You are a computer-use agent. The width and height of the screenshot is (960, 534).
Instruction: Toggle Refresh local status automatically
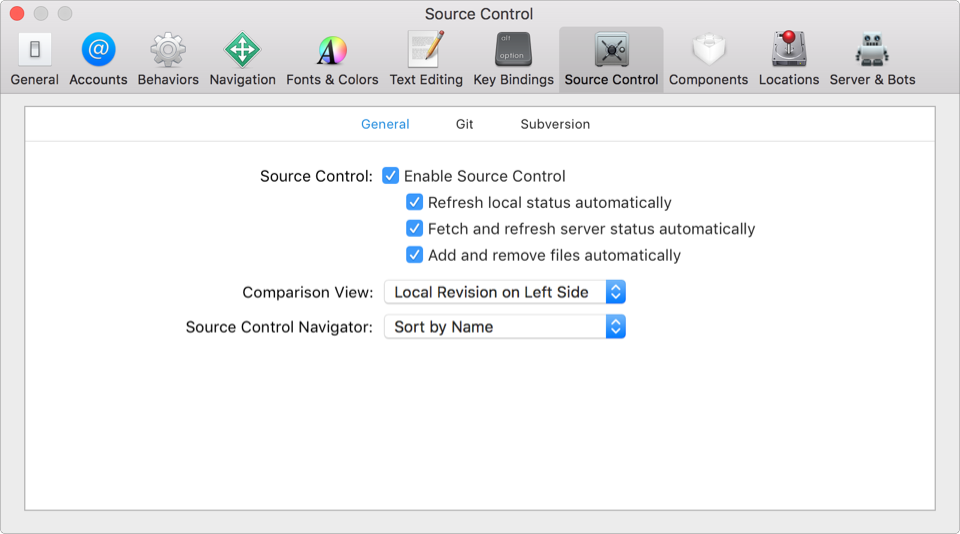coord(415,202)
